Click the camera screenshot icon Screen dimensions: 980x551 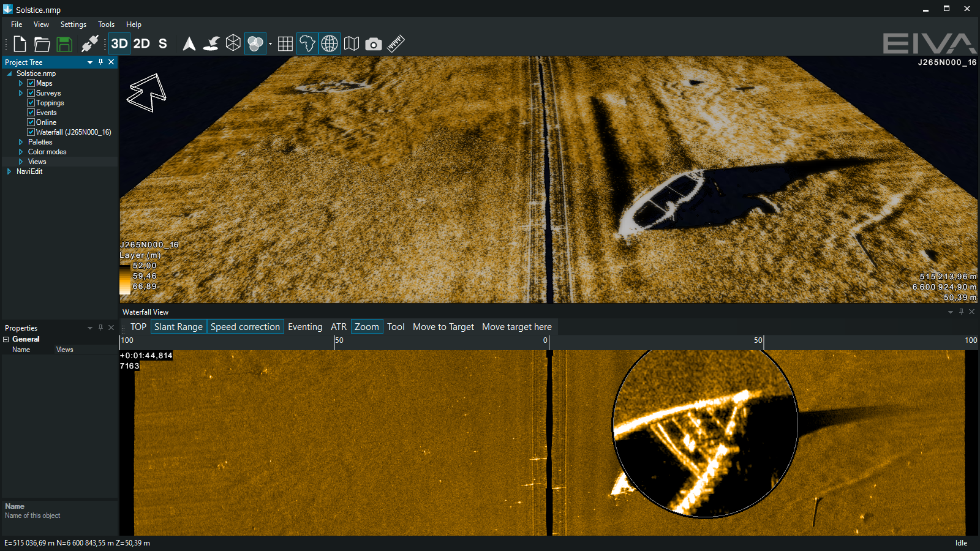(x=374, y=44)
